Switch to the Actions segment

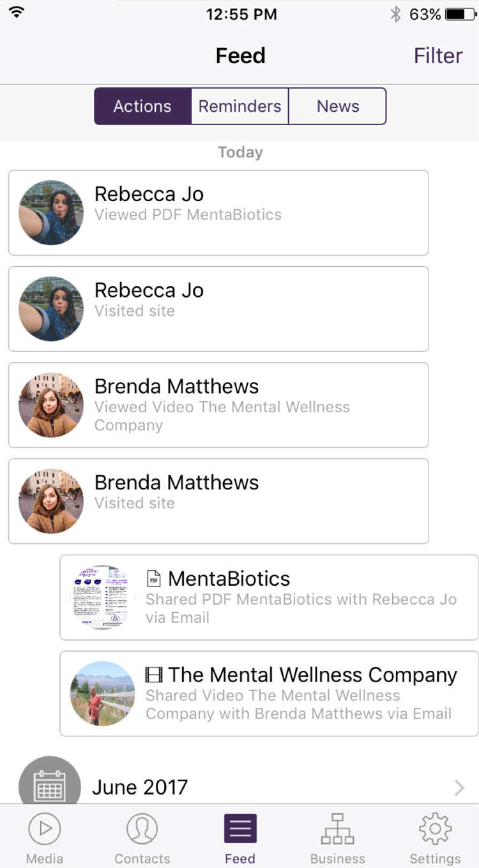point(142,106)
